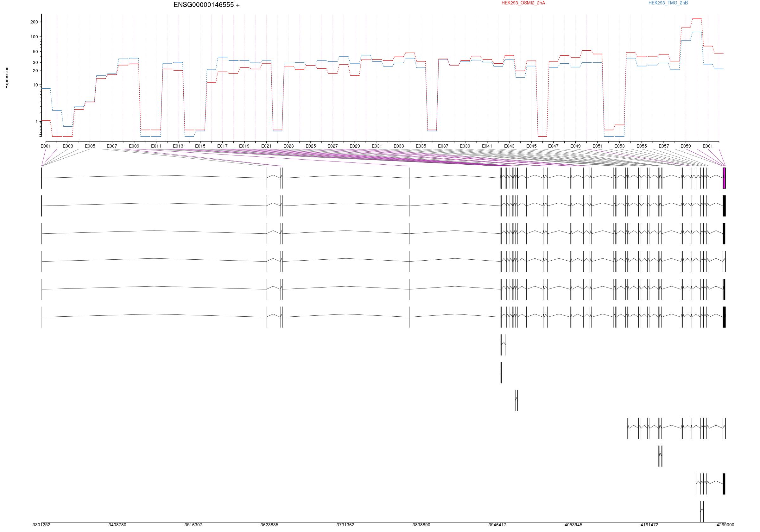Image resolution: width=760 pixels, height=532 pixels.
Task: Click exon bin label E055
Action: click(642, 146)
